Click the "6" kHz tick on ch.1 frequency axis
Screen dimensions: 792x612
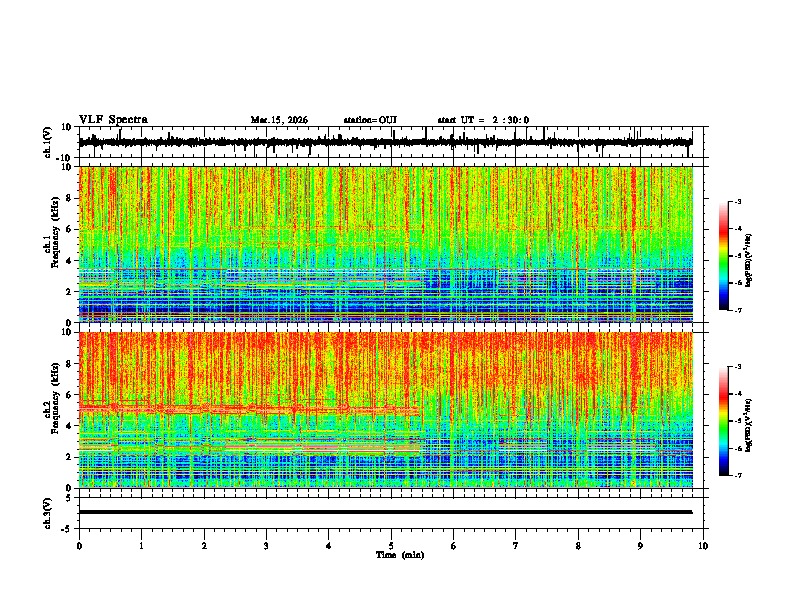[x=69, y=230]
